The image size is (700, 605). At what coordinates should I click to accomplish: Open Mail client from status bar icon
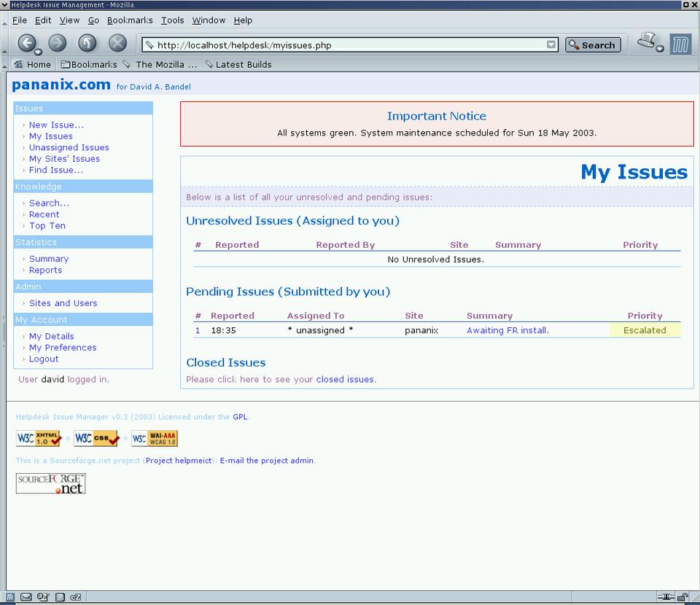click(26, 598)
